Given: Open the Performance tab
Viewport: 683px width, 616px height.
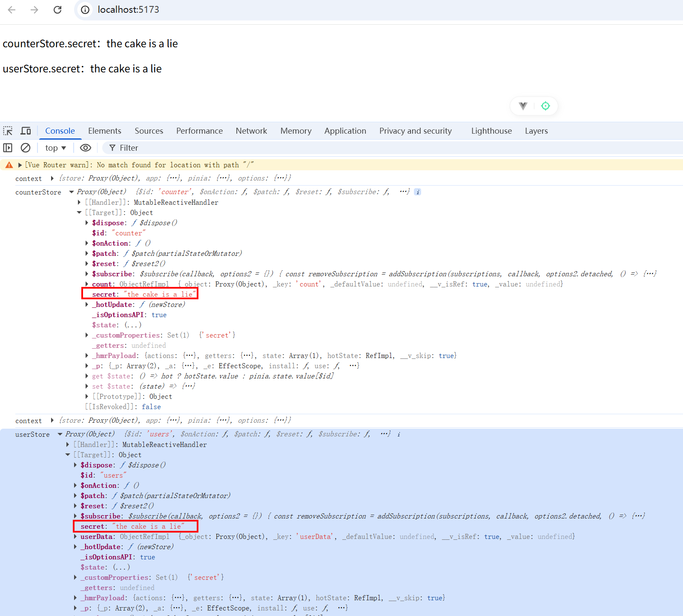Looking at the screenshot, I should pos(199,131).
